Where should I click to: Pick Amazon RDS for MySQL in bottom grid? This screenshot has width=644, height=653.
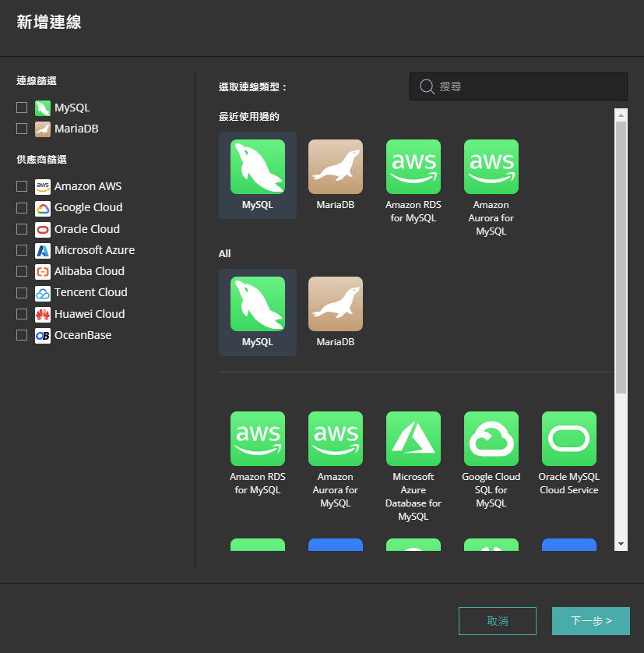point(258,439)
